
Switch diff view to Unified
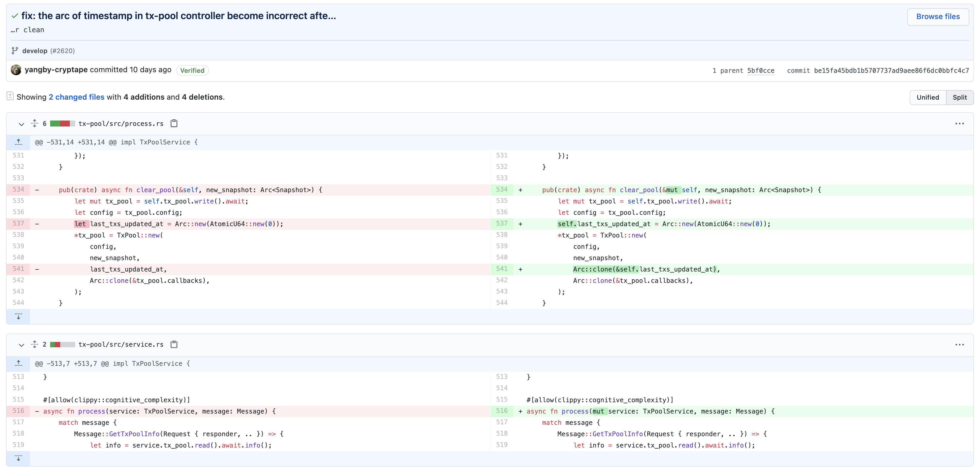click(927, 97)
